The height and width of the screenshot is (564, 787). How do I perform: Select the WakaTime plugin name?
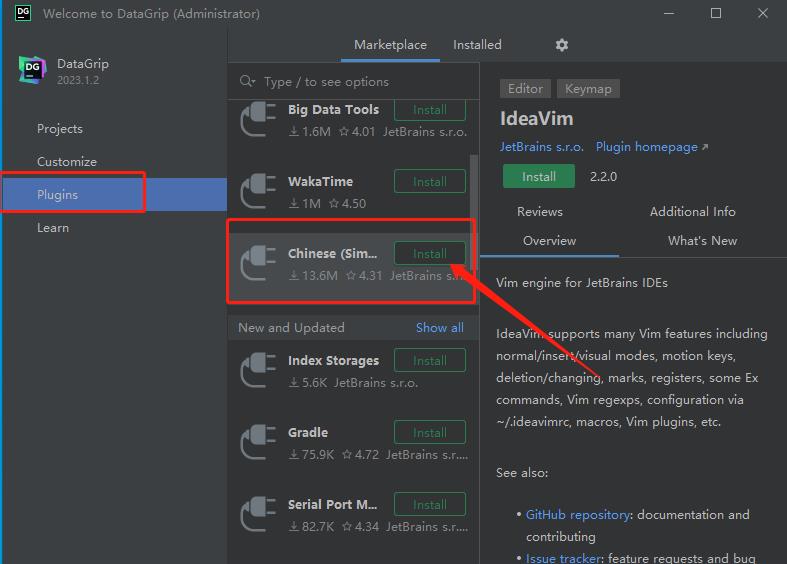click(x=320, y=182)
